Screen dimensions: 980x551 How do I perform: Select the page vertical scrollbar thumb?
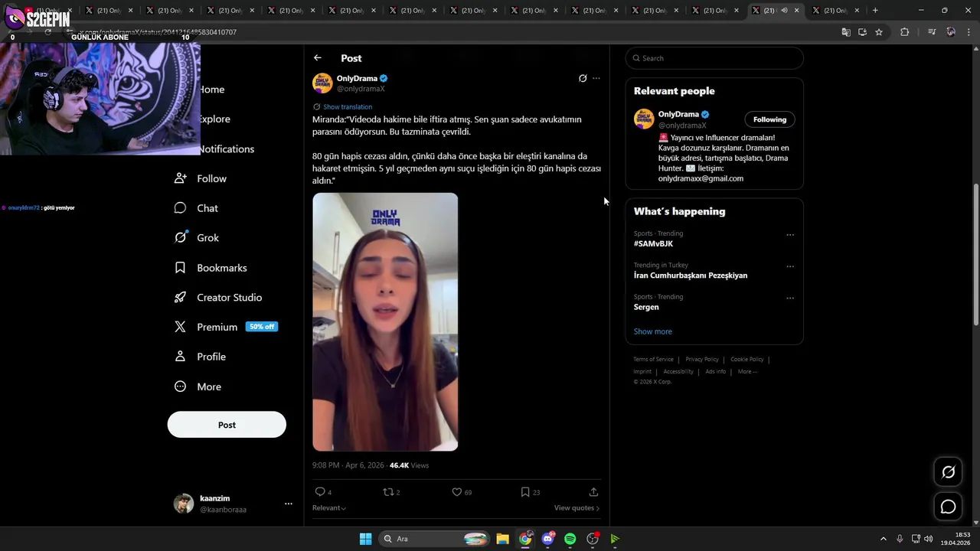pyautogui.click(x=975, y=255)
